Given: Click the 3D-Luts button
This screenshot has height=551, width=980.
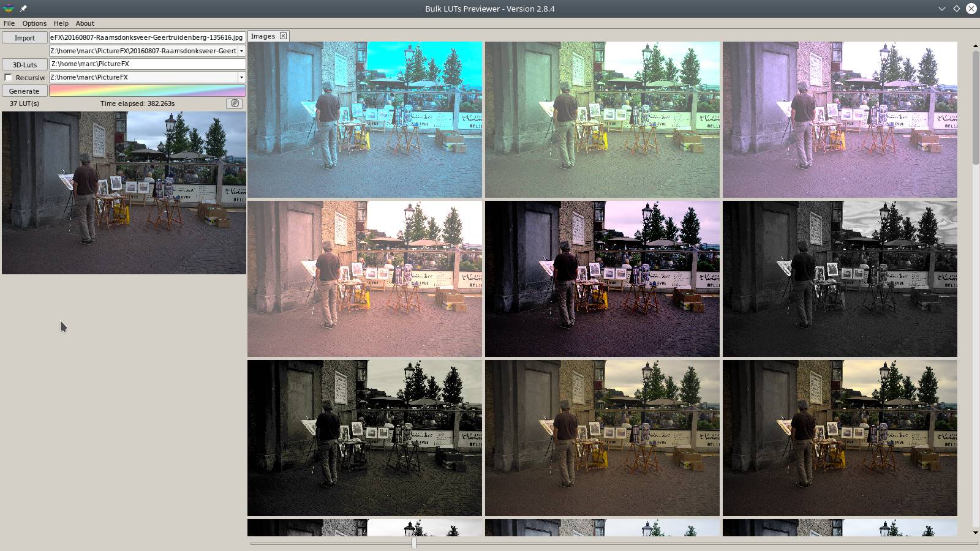Looking at the screenshot, I should point(24,64).
